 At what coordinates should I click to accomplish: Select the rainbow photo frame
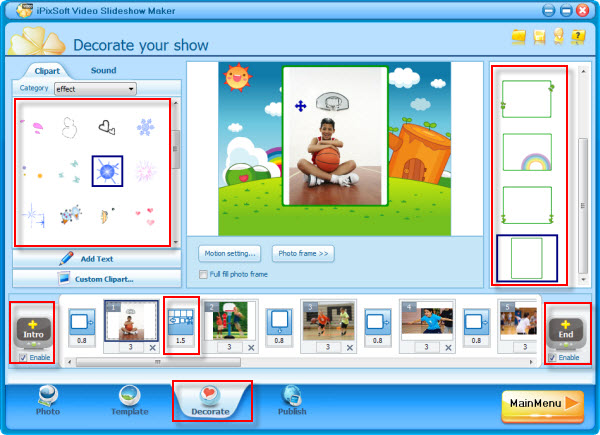[527, 152]
